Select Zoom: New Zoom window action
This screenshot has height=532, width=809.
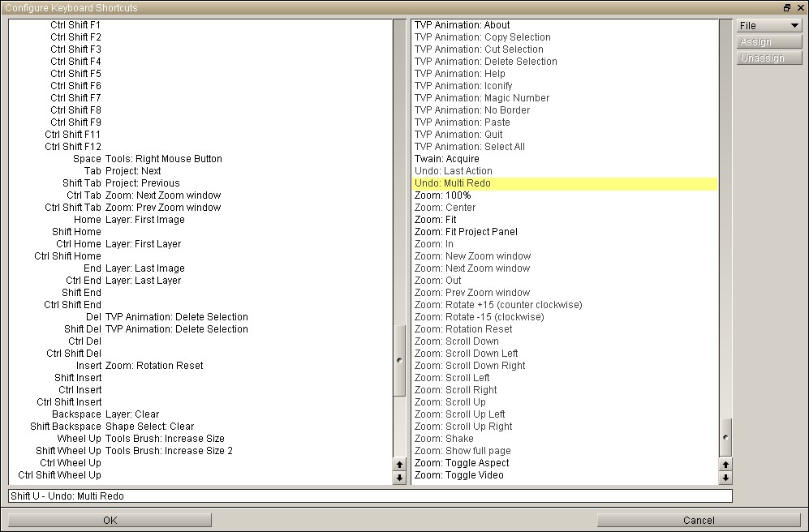(565, 255)
